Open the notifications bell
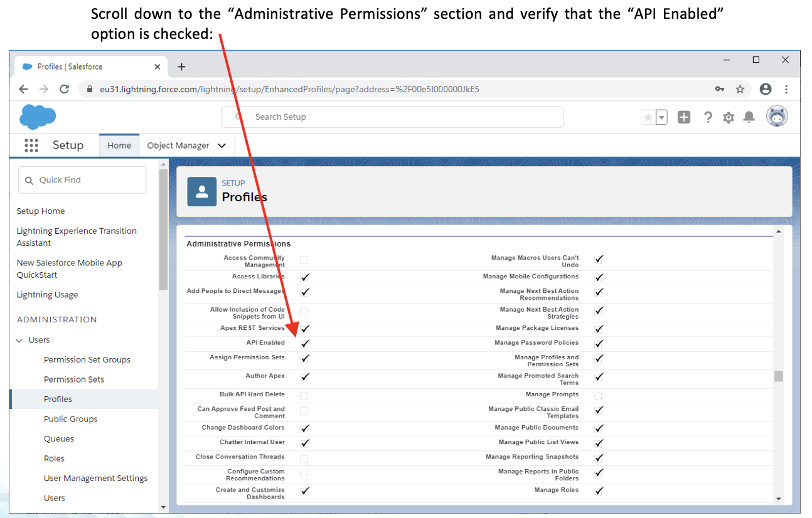 pos(749,117)
